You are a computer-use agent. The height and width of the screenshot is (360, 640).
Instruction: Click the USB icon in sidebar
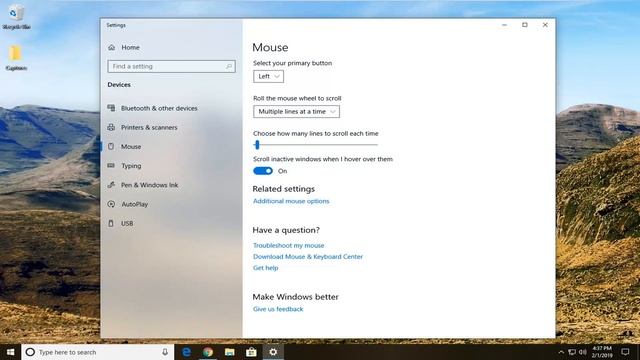[x=111, y=223]
